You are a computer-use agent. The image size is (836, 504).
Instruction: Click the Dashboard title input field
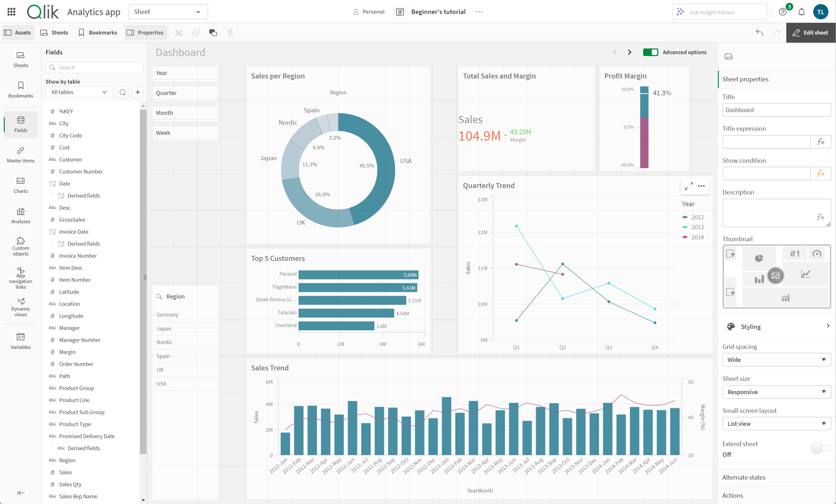774,109
